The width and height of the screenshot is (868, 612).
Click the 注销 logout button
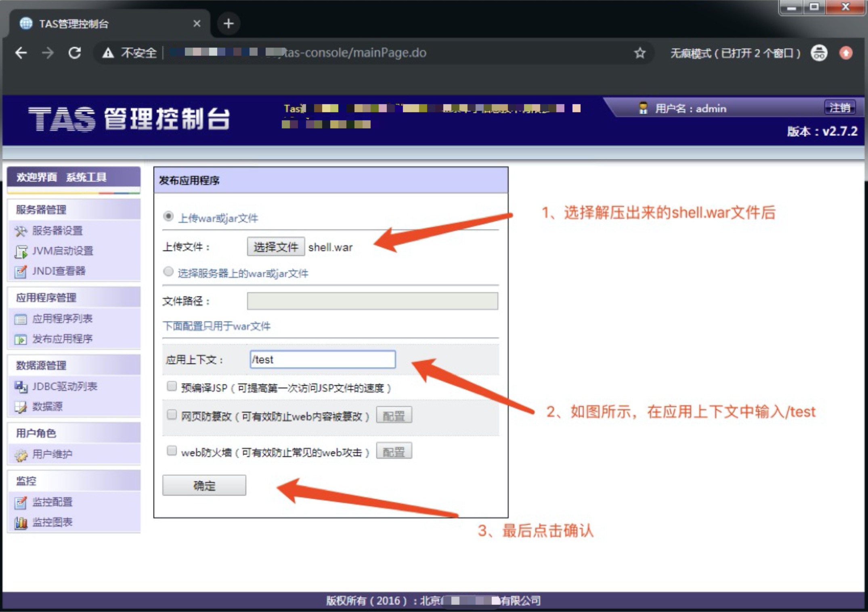839,108
